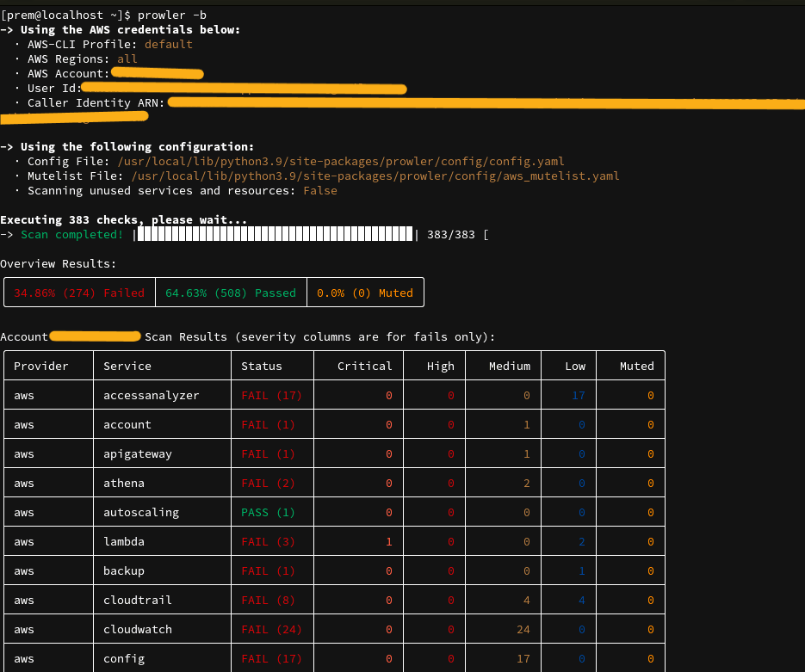Click 'Executing 383 checks, please wait...' line
The height and width of the screenshot is (672, 805).
124,219
